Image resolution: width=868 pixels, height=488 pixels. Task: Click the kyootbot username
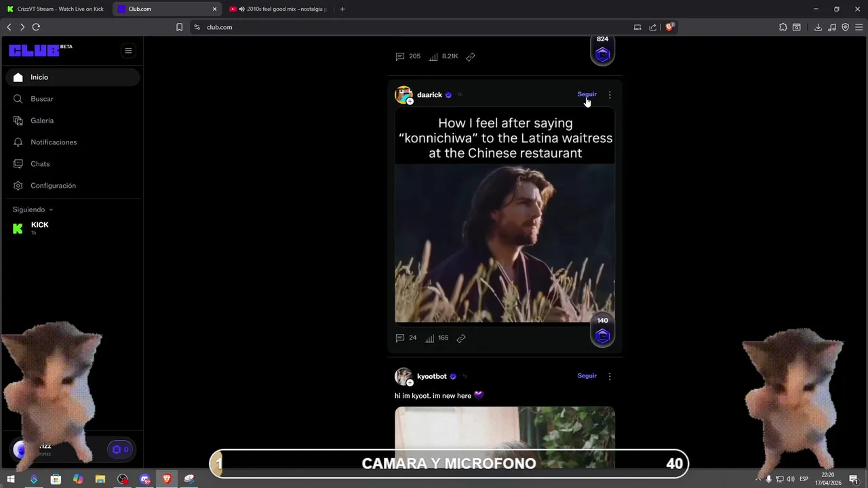click(x=432, y=376)
